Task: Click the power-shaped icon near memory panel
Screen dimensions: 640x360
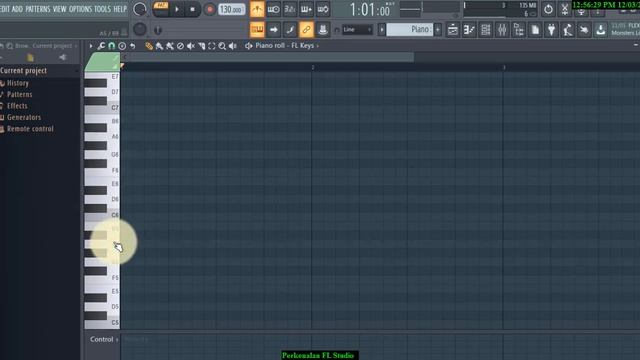Action: pyautogui.click(x=548, y=9)
